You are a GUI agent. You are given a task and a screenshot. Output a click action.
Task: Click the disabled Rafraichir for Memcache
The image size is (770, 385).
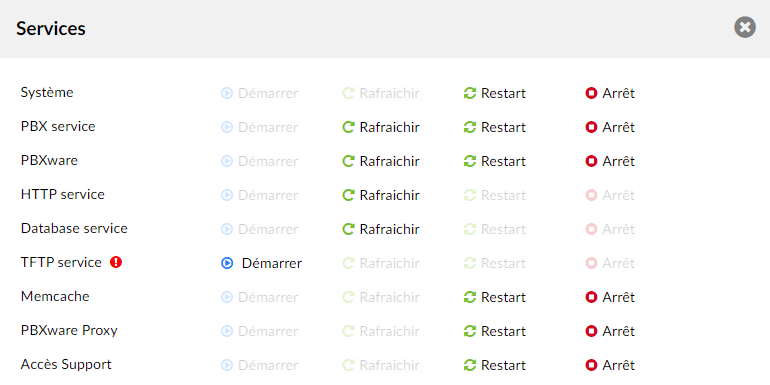click(381, 297)
